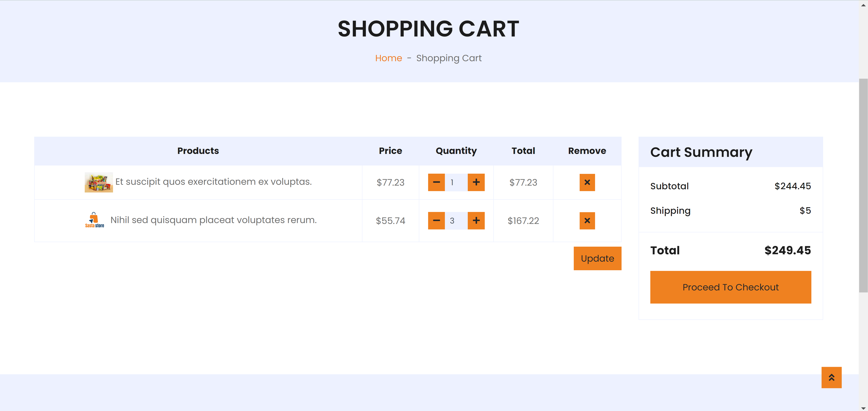This screenshot has height=411, width=868.
Task: Remove Et suscipit product from cart
Action: click(587, 182)
